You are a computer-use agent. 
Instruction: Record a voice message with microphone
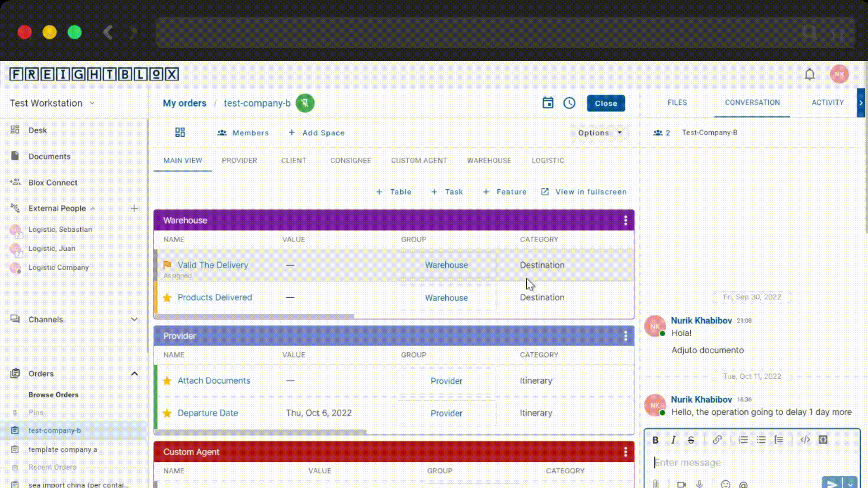click(x=699, y=484)
